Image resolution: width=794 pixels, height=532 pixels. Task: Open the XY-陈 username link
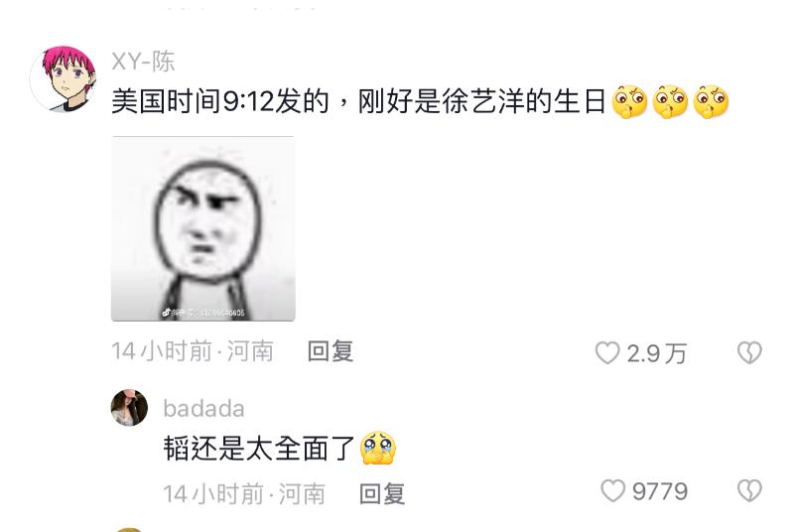pyautogui.click(x=143, y=62)
